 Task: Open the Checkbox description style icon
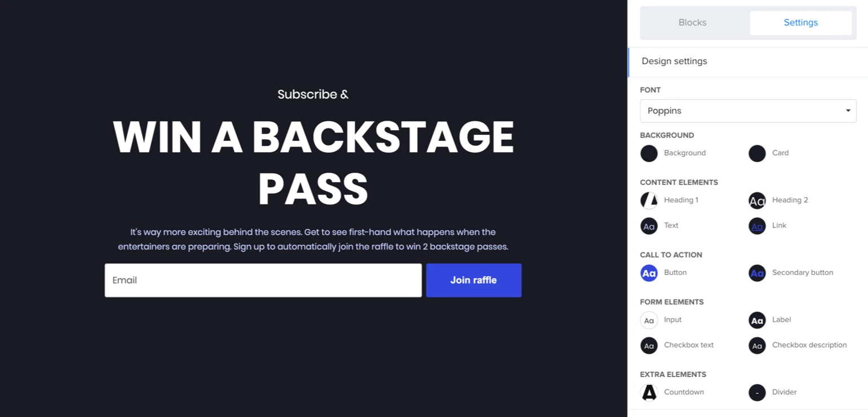click(757, 345)
